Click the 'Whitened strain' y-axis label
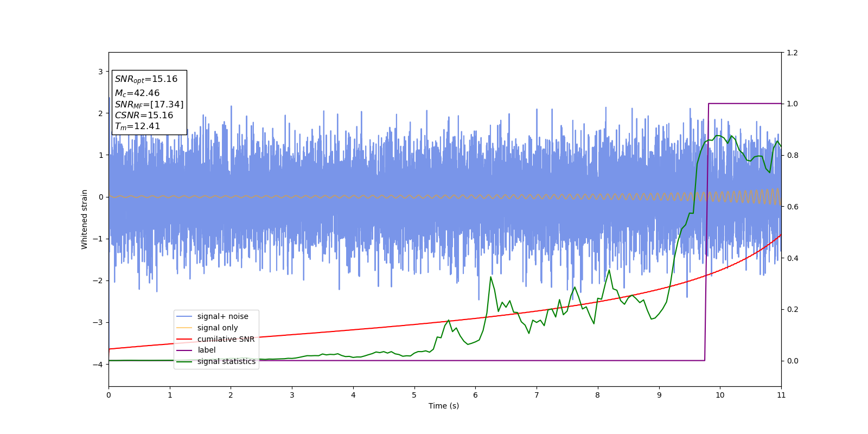The height and width of the screenshot is (434, 868). (x=85, y=219)
